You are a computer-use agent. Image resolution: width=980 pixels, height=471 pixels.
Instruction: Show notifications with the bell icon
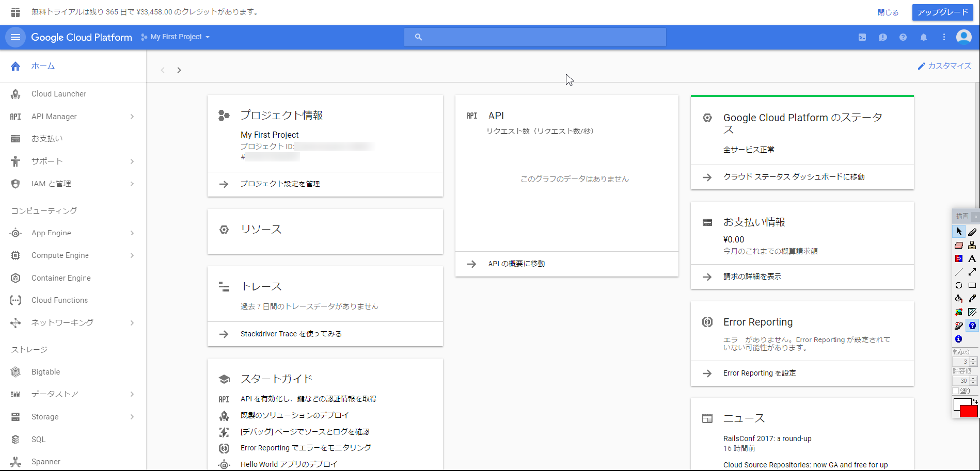click(x=924, y=37)
